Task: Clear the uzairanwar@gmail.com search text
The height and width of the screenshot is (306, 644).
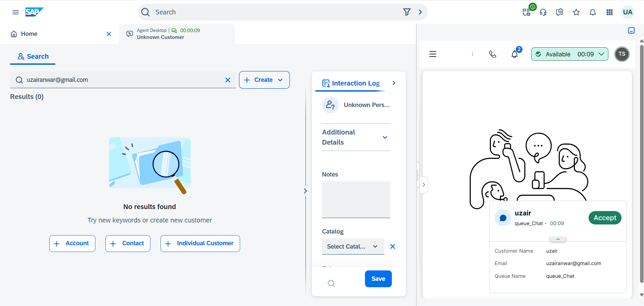Action: (228, 80)
